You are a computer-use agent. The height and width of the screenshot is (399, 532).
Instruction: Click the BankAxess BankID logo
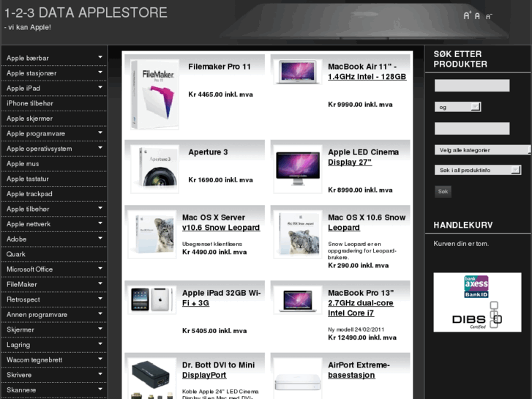click(x=476, y=286)
